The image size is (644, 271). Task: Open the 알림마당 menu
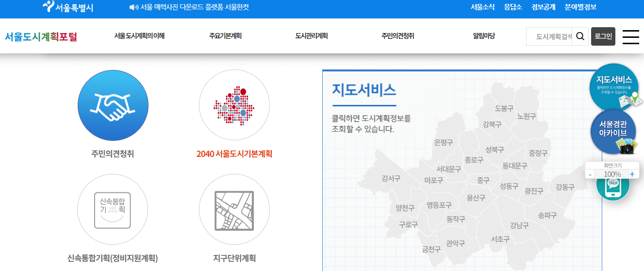484,36
